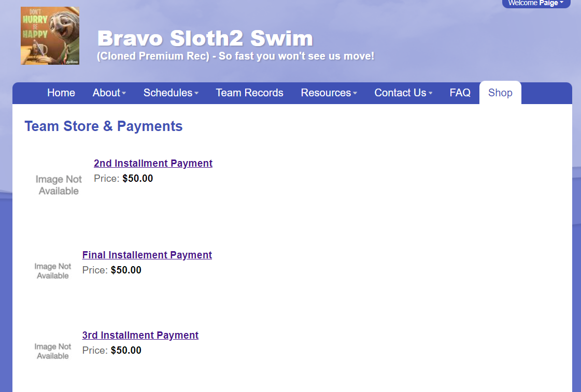This screenshot has width=581, height=392.
Task: Click the Final Installement 'Image Not Available' placeholder
Action: [x=52, y=270]
